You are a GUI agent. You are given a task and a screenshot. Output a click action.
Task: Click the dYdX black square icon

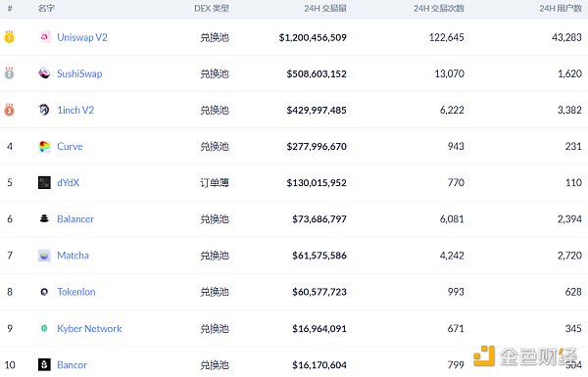pyautogui.click(x=45, y=182)
